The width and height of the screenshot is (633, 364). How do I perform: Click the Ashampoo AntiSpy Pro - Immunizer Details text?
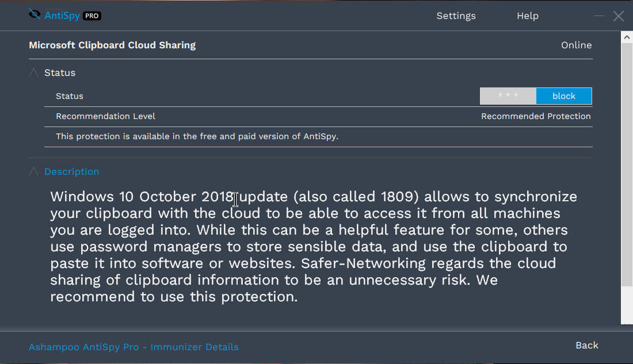pyautogui.click(x=134, y=347)
